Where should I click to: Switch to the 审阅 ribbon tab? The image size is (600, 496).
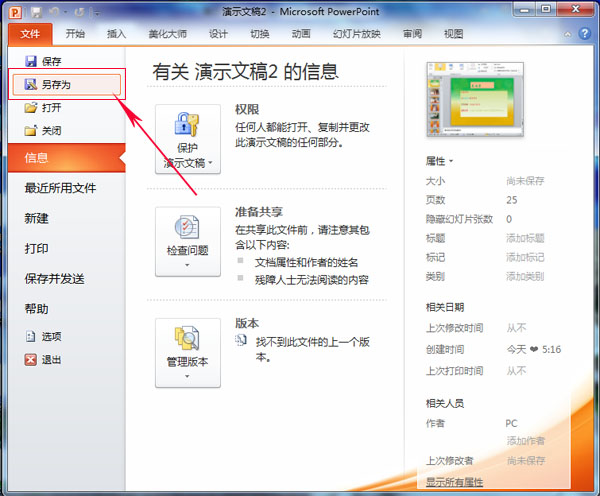tap(412, 34)
